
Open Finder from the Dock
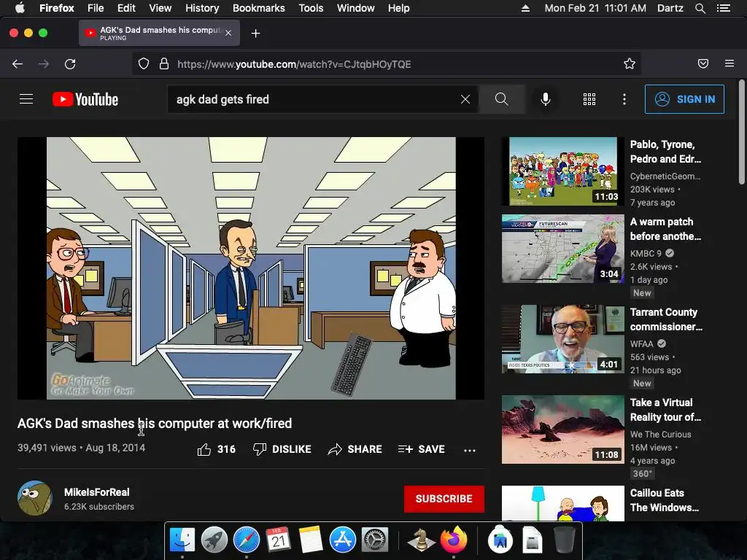182,540
